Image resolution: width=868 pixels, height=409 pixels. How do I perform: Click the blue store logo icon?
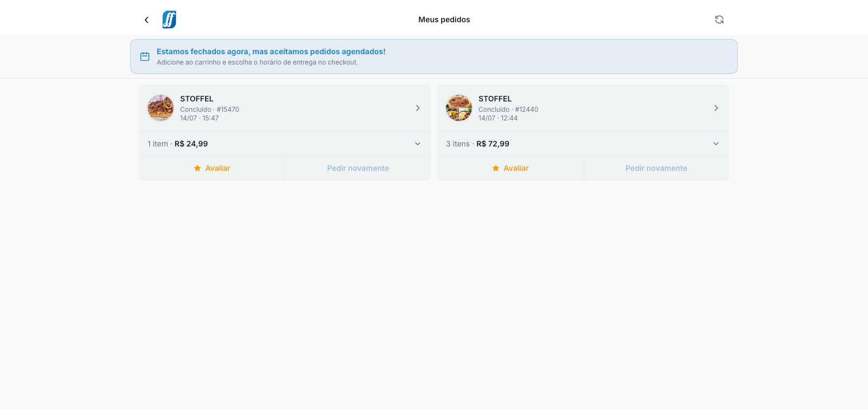click(x=169, y=20)
